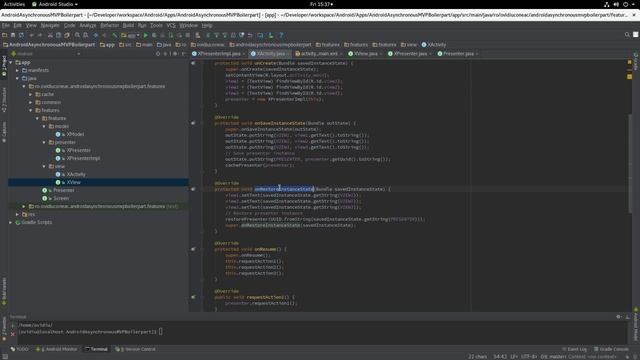Add new terminal session with plus icon
This screenshot has height=360, width=640.
pos(13,326)
